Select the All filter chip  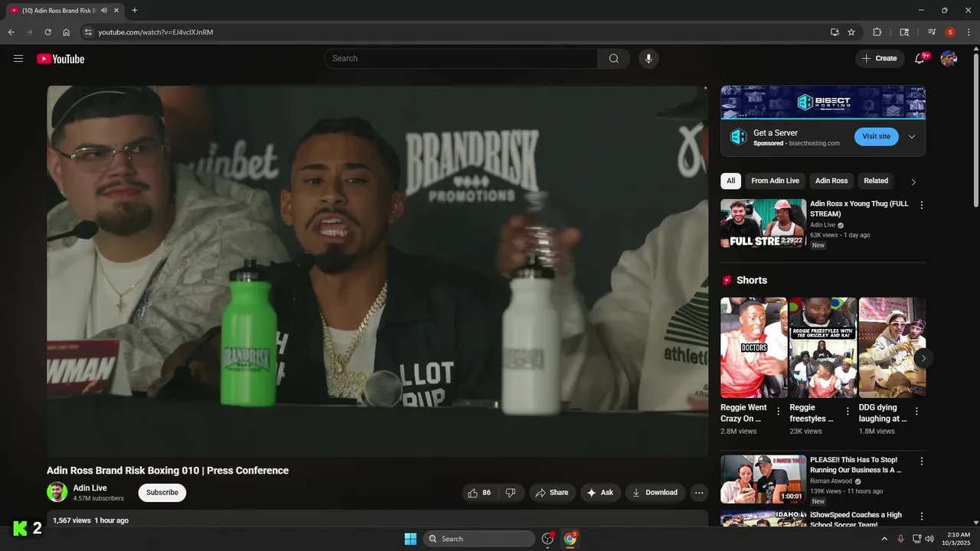(x=730, y=181)
